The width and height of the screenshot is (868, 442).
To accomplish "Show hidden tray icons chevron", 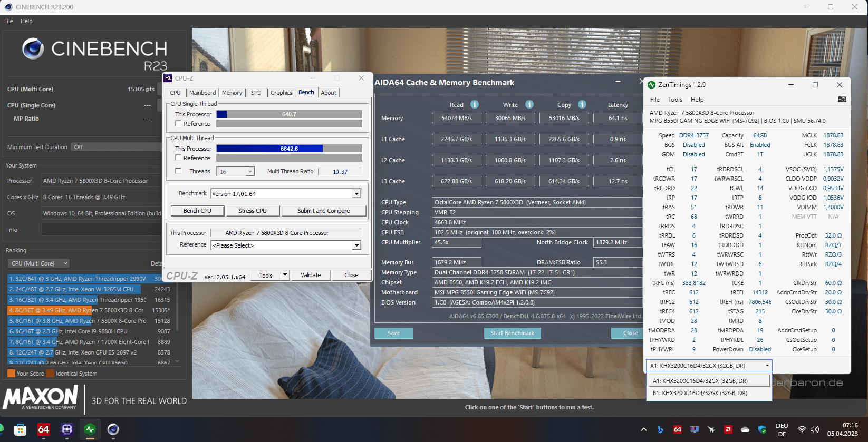I will pyautogui.click(x=644, y=429).
